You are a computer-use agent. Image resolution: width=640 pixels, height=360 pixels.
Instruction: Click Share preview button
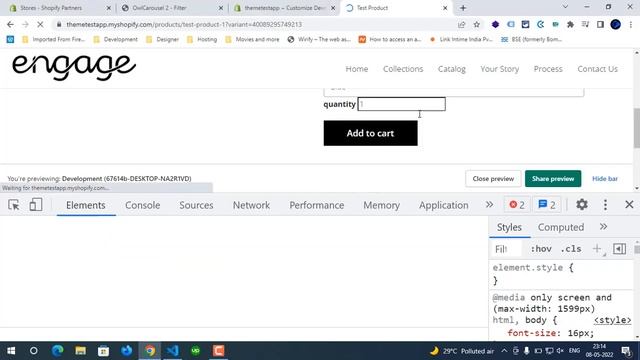pos(553,179)
